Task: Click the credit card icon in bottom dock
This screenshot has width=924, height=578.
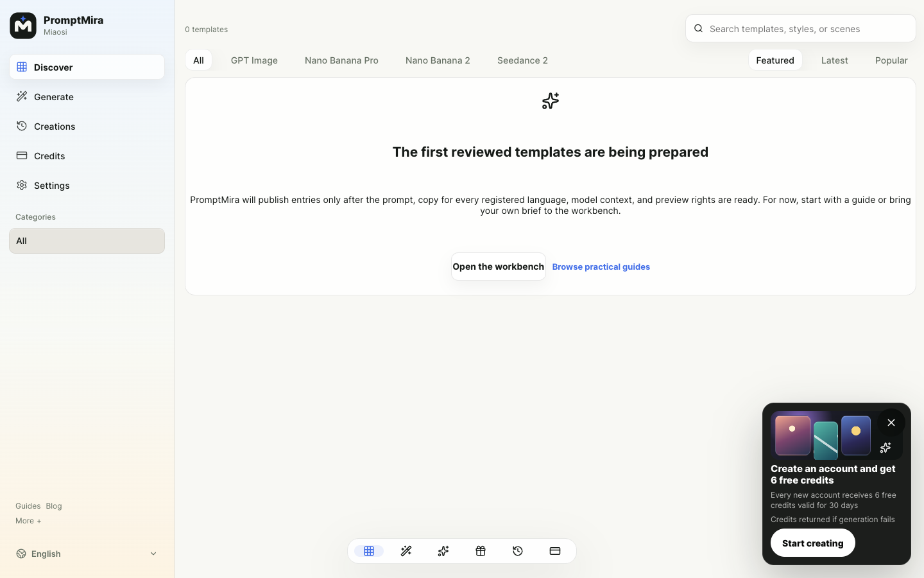Action: (x=555, y=551)
